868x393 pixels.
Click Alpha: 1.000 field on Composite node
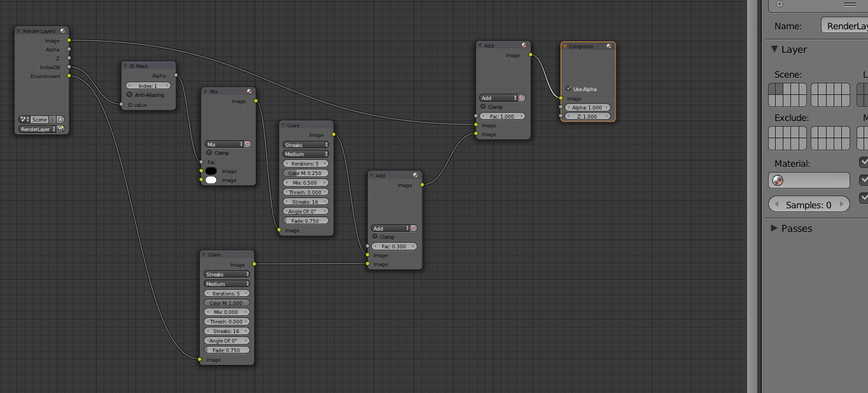[x=587, y=108]
